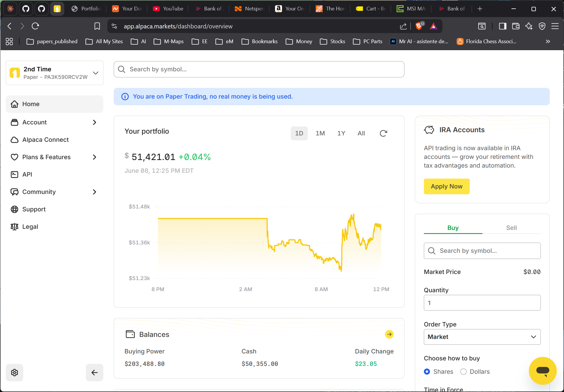Click the portfolio value 51,421.01

153,157
